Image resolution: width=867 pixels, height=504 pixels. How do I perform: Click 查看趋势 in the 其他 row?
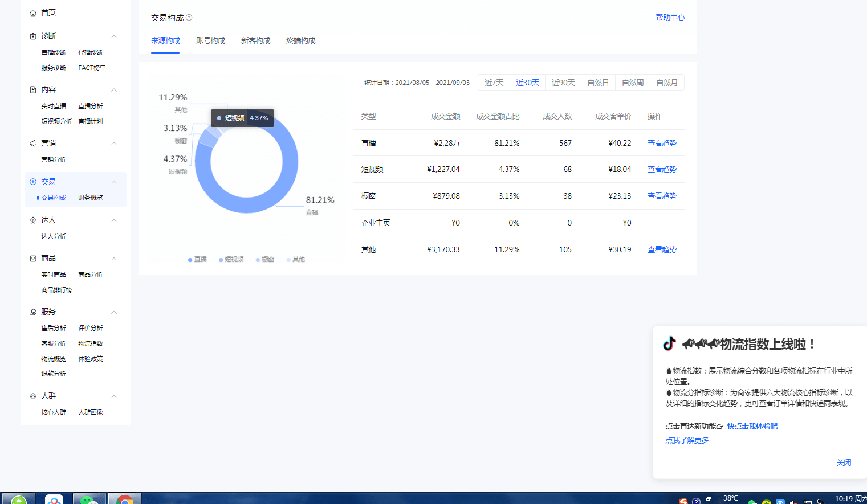pos(662,249)
